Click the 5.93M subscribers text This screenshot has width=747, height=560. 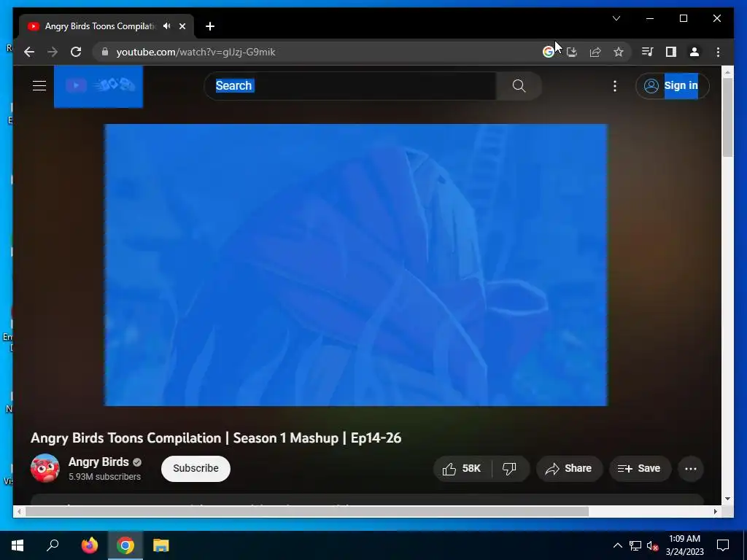[105, 477]
